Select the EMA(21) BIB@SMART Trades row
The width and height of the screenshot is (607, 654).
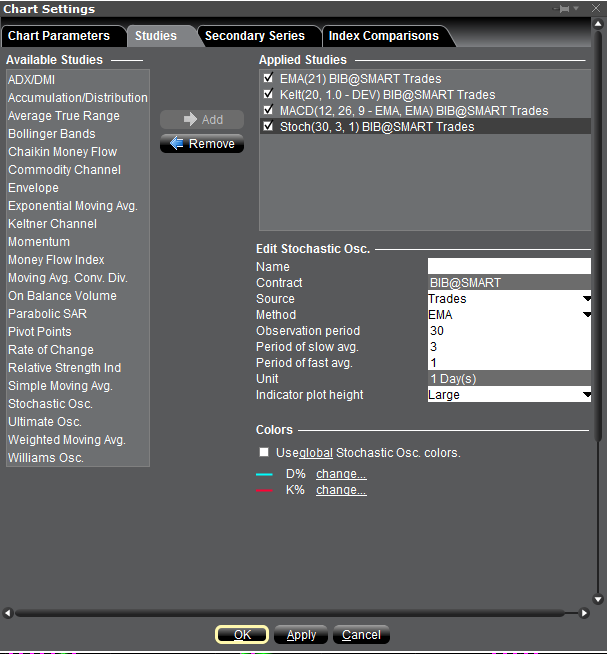click(x=425, y=78)
